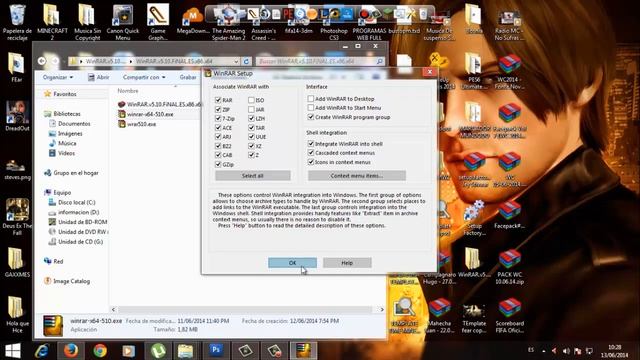Viewport: 640px width, 360px height.
Task: Open the Organizar menu in Explorer
Action: tap(58, 77)
